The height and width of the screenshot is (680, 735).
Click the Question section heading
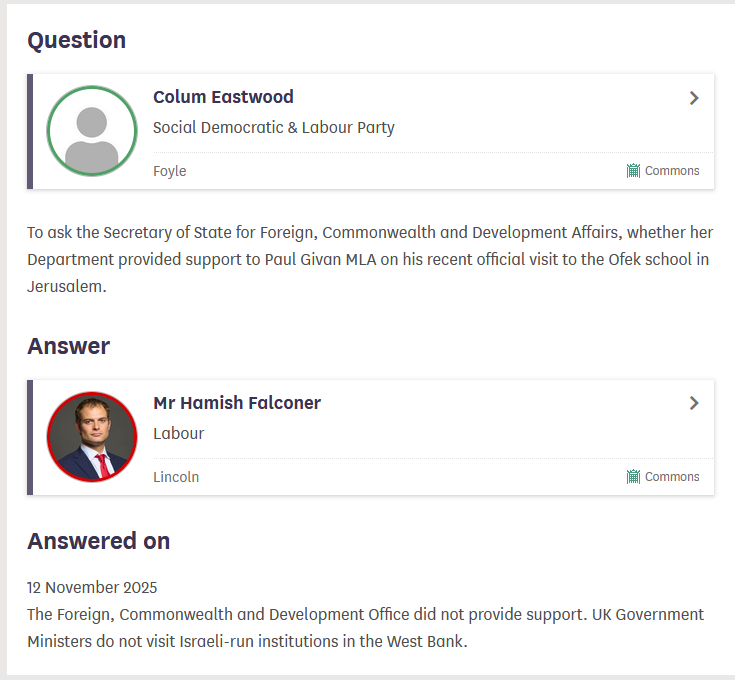point(77,41)
